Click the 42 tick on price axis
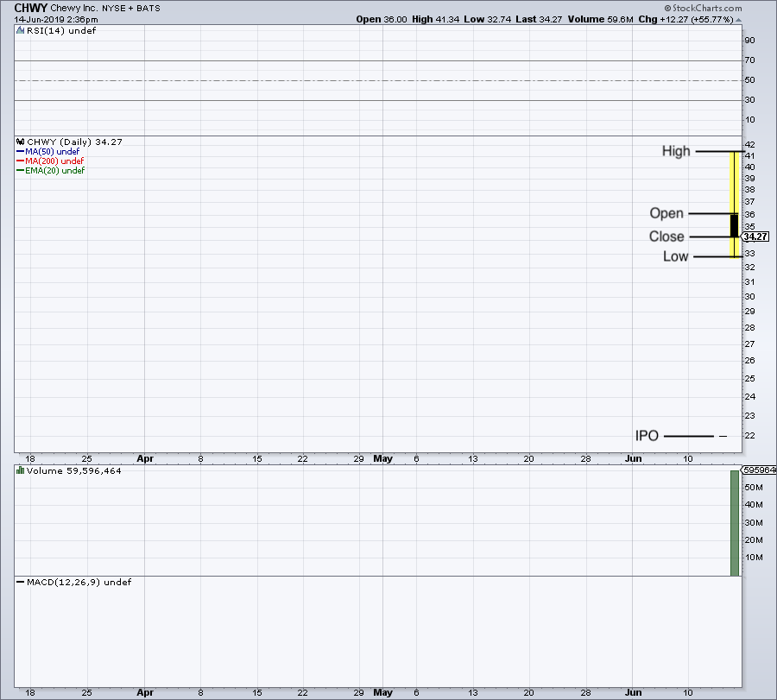 [749, 145]
